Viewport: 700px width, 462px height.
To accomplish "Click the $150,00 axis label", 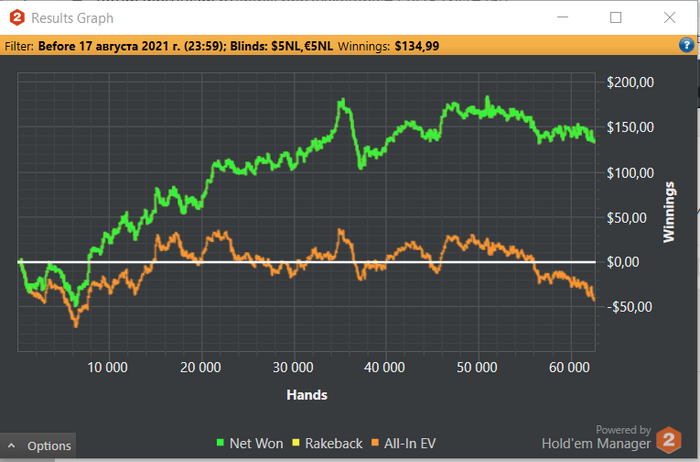I will [x=630, y=127].
